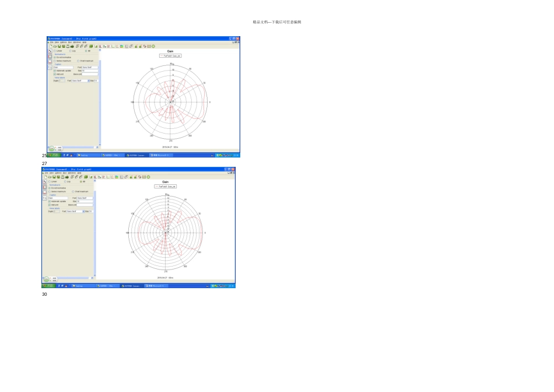Viewport: 554px width, 392px height.
Task: Choose the Linear scale radio in upper window
Action: (55, 51)
